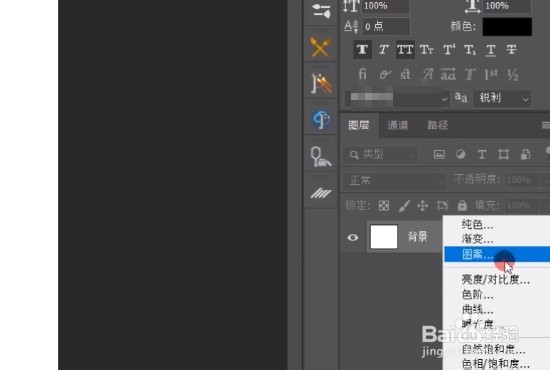The width and height of the screenshot is (550, 370).
Task: Lock position move icon
Action: (422, 206)
